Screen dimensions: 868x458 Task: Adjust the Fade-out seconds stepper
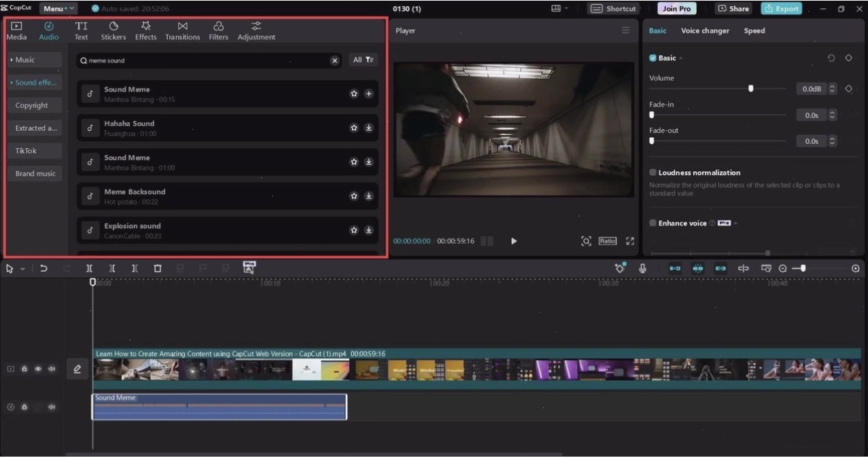click(x=833, y=141)
